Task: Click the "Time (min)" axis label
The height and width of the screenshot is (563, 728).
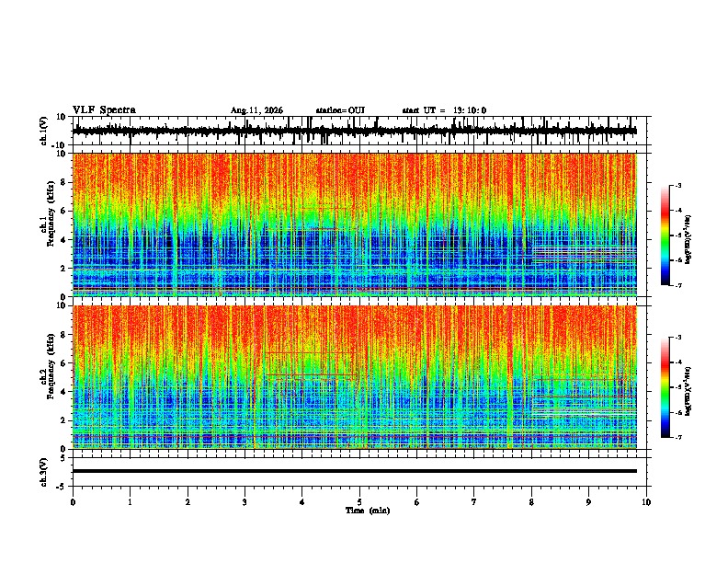Action: pos(368,511)
